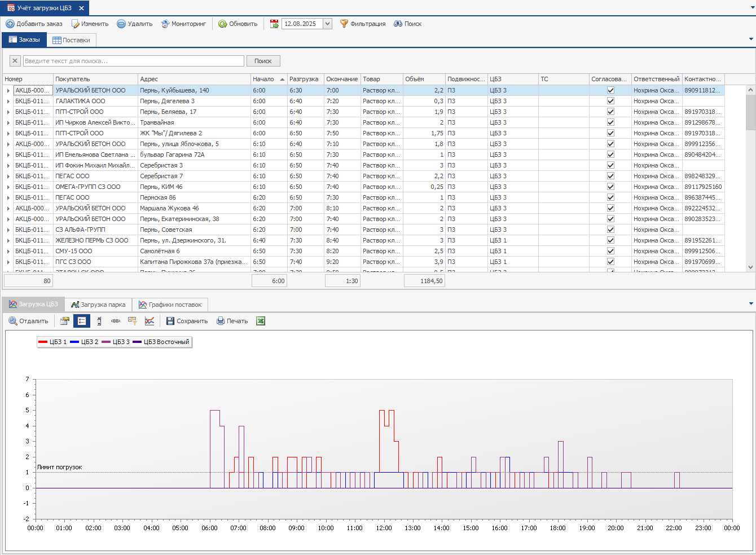Click the Отдалить zoom out magnifier

12,321
